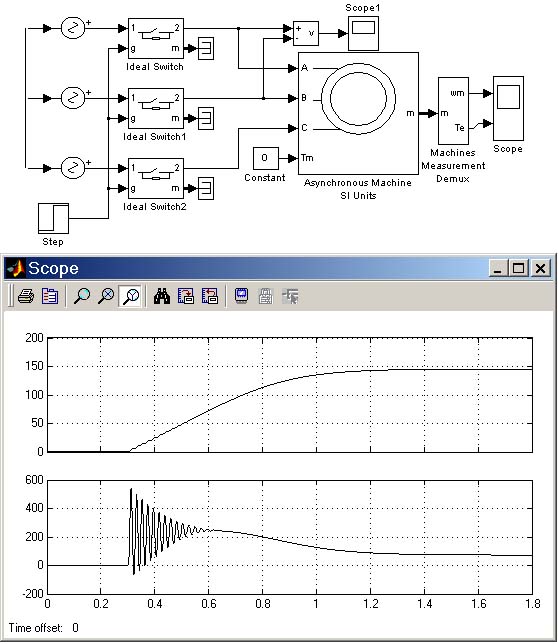558x644 pixels.
Task: Click 'Ideal Switch1' block label
Action: [155, 137]
